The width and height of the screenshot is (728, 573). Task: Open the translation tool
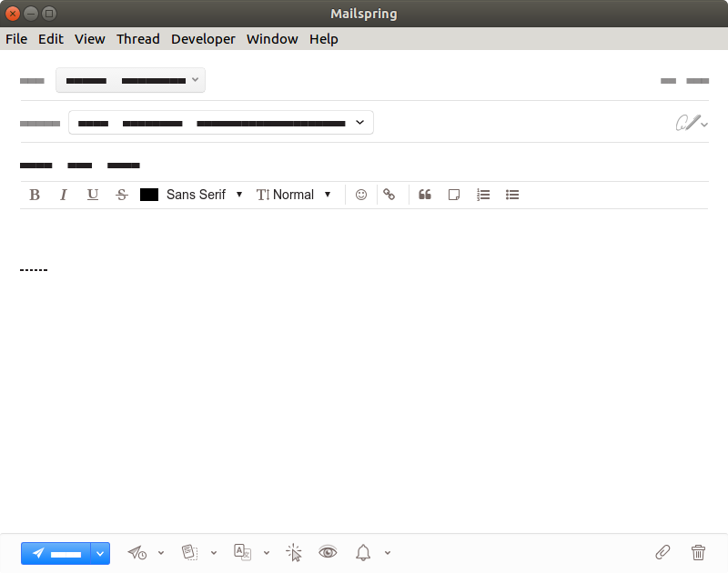coord(241,552)
